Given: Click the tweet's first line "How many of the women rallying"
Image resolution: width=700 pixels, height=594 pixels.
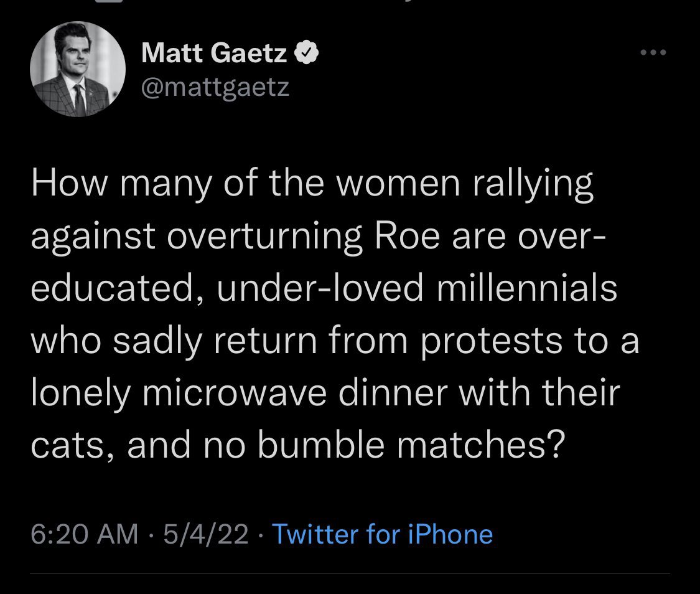Looking at the screenshot, I should click(312, 184).
